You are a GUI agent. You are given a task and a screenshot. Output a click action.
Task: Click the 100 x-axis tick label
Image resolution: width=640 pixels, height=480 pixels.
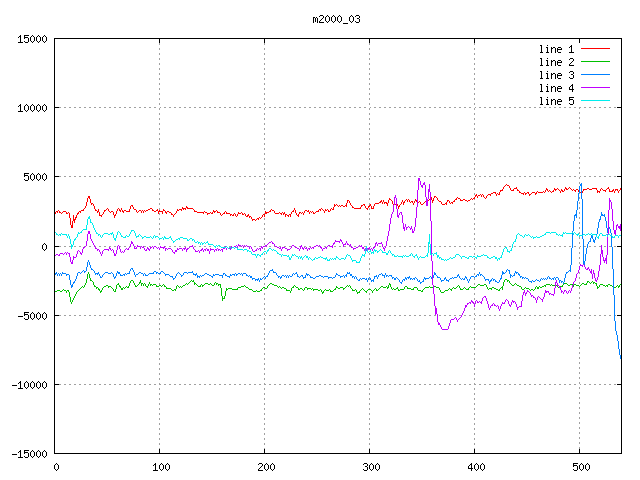[x=160, y=467]
